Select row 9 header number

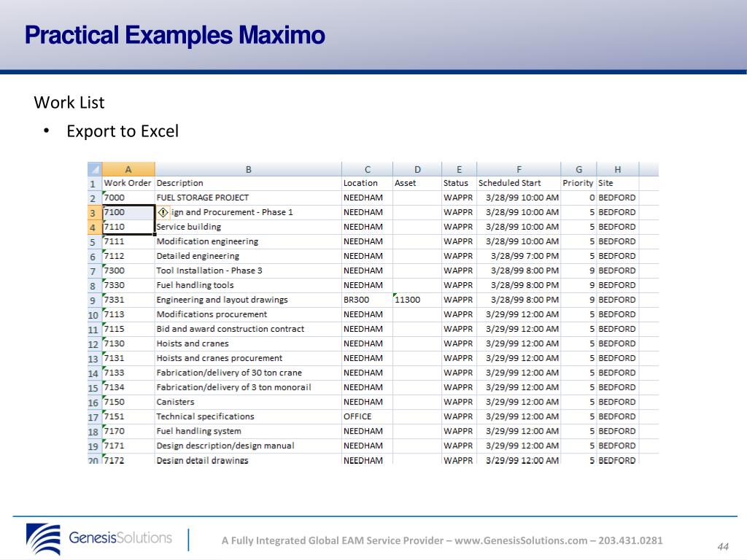(95, 300)
